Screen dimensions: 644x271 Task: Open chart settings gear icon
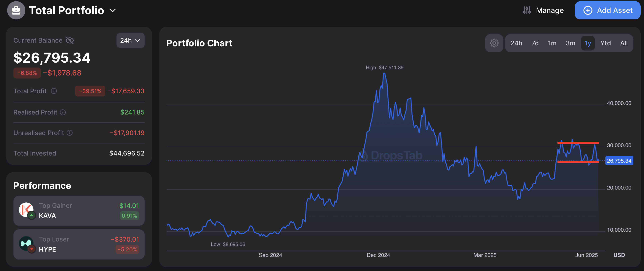click(x=494, y=43)
